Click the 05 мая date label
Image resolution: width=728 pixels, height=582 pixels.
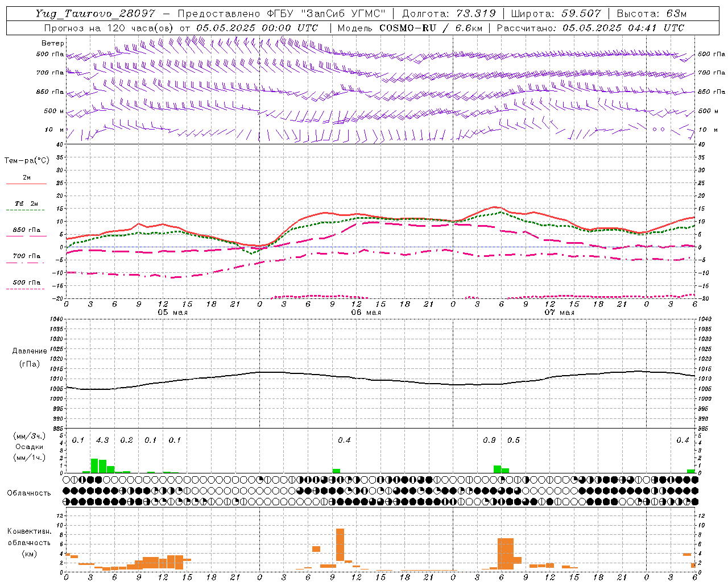pos(172,313)
